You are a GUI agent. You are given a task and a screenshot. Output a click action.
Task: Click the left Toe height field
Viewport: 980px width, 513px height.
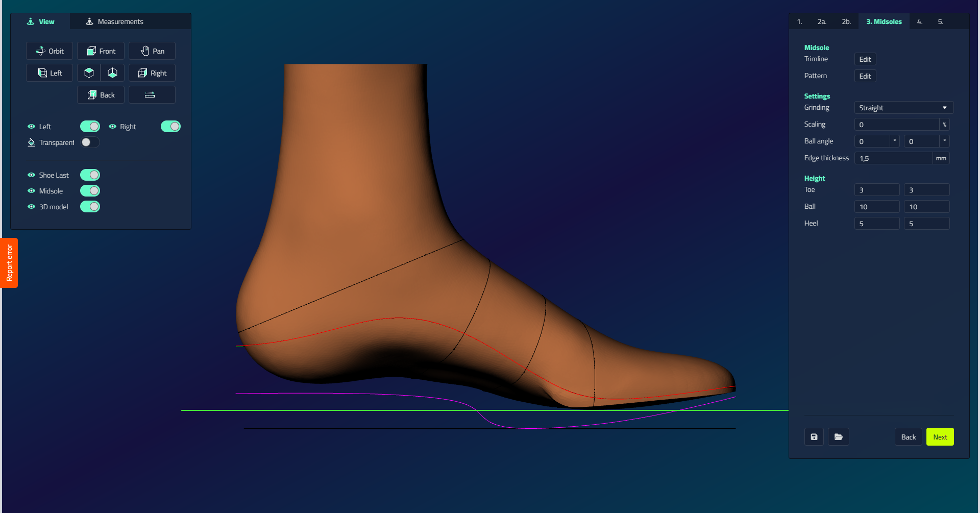[877, 190]
